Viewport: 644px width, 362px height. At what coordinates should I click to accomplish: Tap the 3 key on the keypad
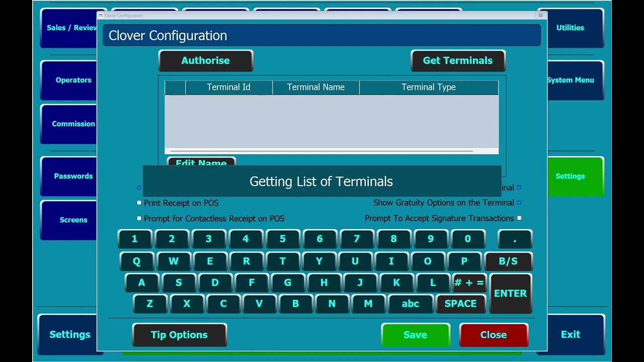click(x=208, y=239)
